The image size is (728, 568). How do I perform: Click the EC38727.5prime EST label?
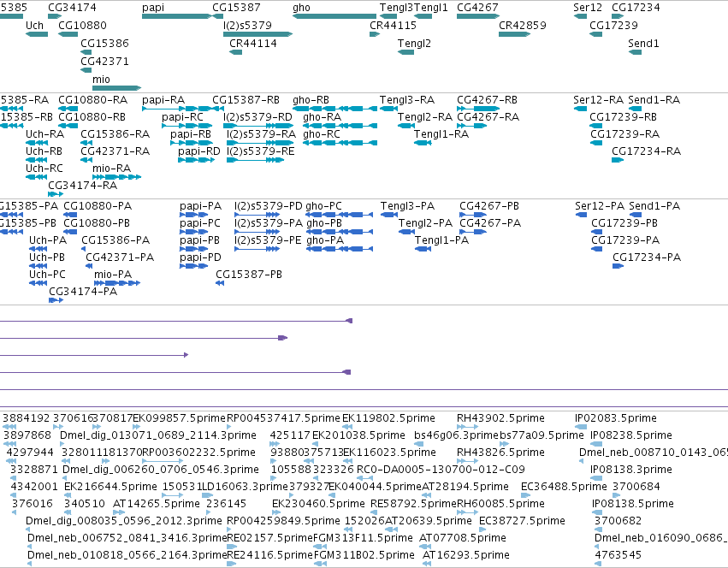[x=522, y=521]
